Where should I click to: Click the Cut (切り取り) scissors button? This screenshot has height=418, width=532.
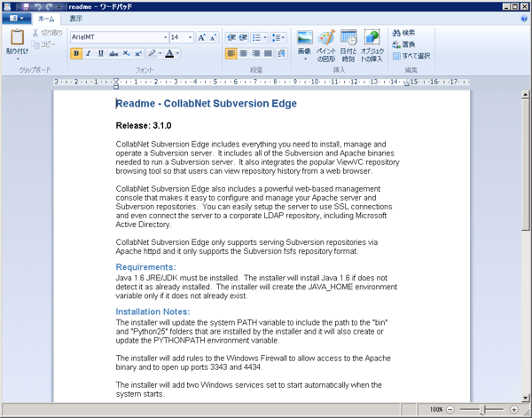click(x=48, y=33)
